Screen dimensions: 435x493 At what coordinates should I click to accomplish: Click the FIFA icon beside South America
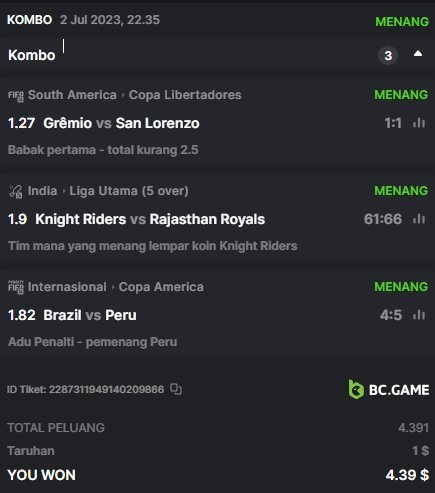(16, 96)
